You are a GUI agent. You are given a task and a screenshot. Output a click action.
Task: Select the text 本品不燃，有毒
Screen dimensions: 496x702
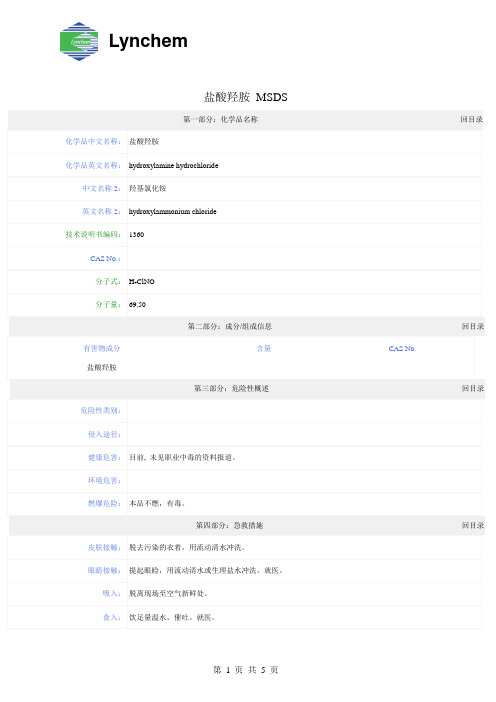click(x=157, y=503)
